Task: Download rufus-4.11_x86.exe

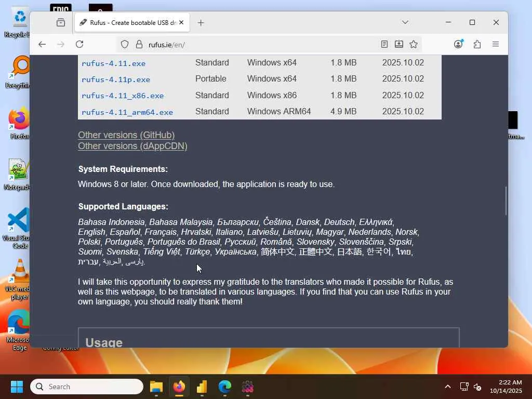Action: click(123, 96)
